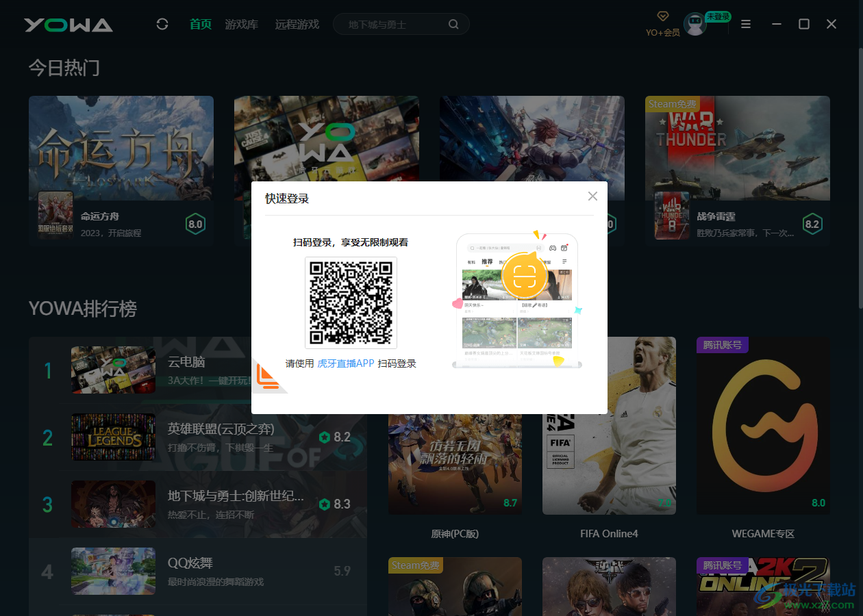Open the Steam免费 shooter game cover
Screen dimensions: 863x616
click(x=455, y=587)
